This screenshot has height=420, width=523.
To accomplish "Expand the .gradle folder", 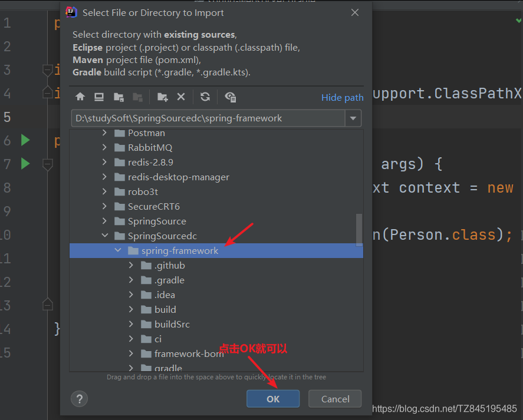I will tap(131, 280).
